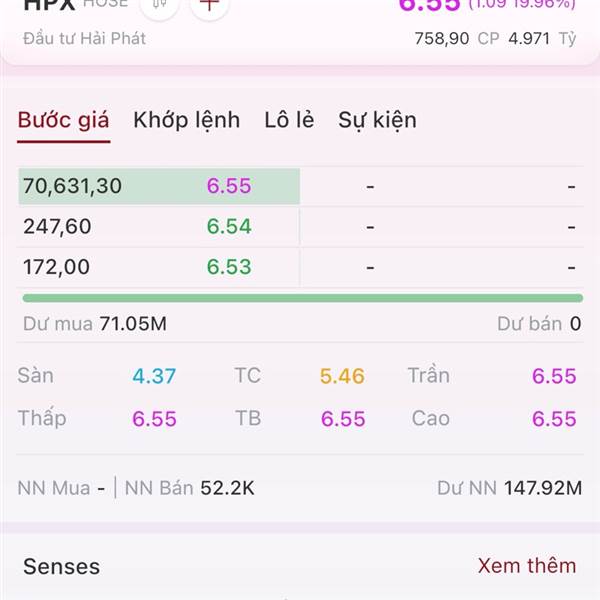Tap the TC reference price 5.46

click(342, 376)
